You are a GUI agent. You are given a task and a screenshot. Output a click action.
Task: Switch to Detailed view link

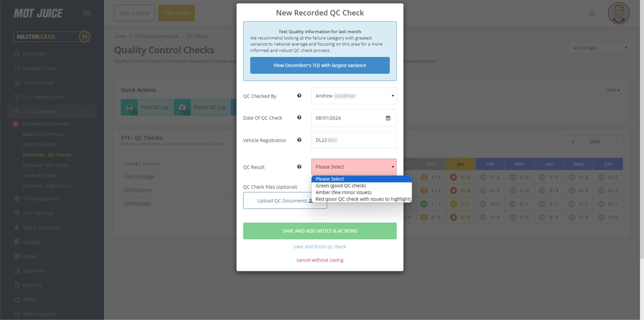151,163
